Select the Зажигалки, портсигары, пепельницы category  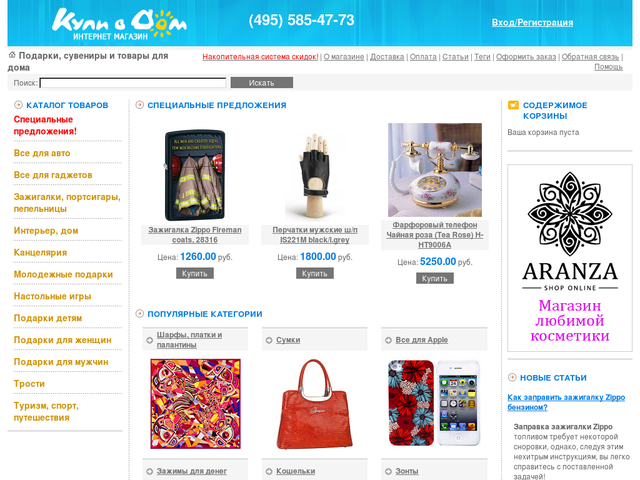67,203
